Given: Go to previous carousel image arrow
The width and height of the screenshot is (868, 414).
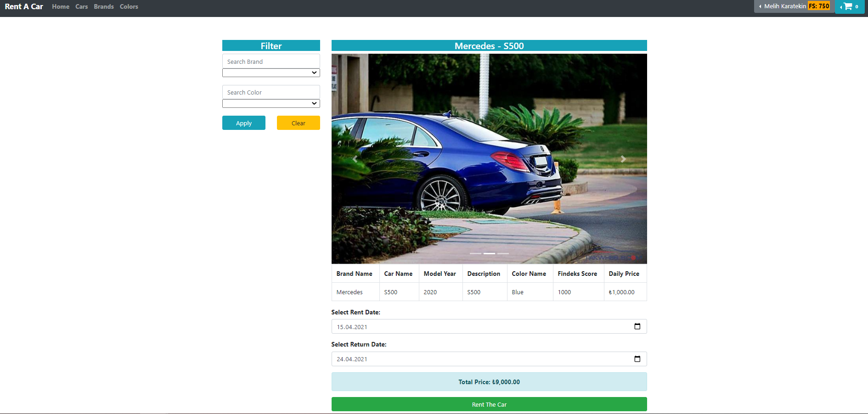Looking at the screenshot, I should (x=355, y=159).
